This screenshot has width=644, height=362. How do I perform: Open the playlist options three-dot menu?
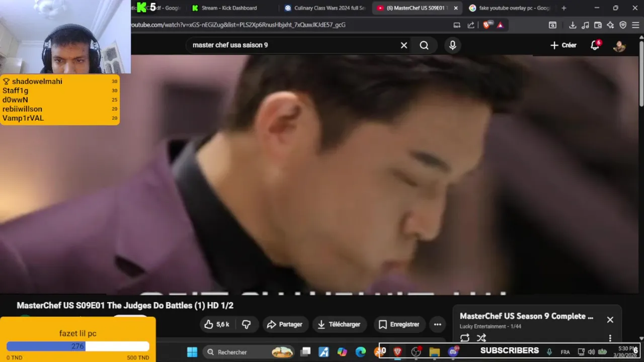click(610, 338)
